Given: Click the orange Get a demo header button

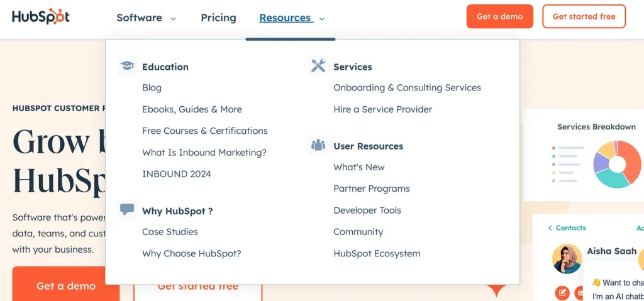Looking at the screenshot, I should [499, 16].
